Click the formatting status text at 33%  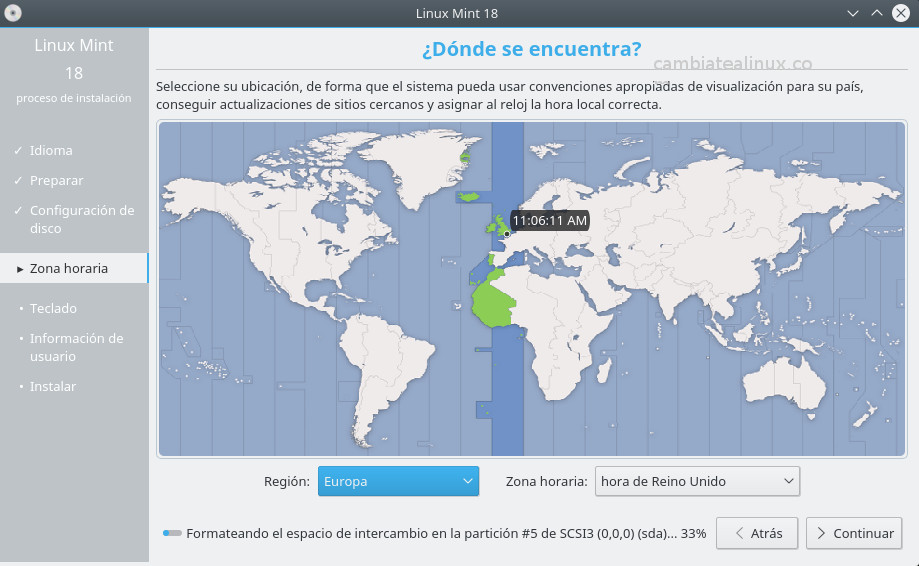(446, 533)
